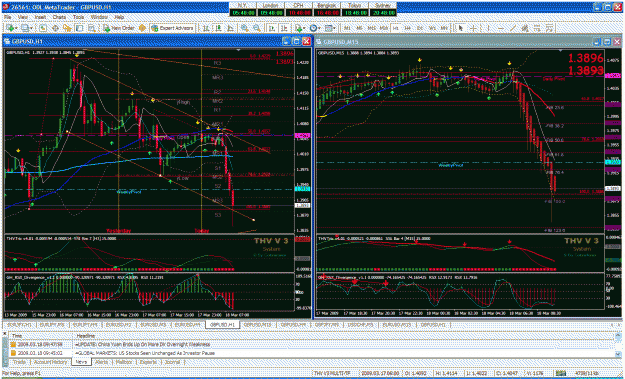Open the Indicators list icon

(298, 28)
